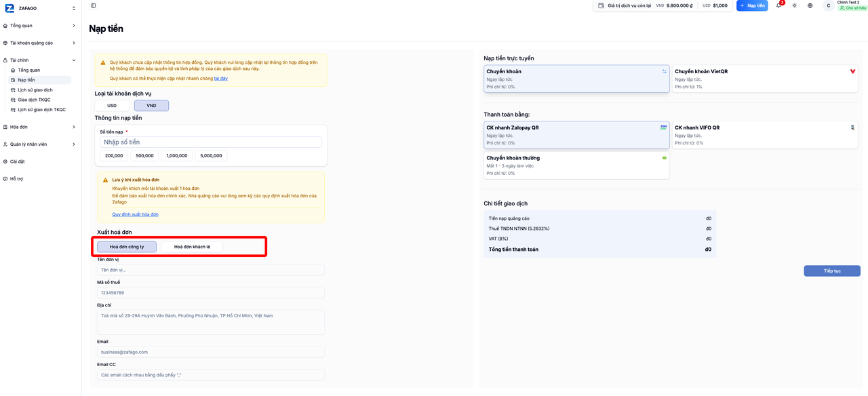Choose the 5,000,000 preset amount
The image size is (868, 396).
[x=212, y=155]
